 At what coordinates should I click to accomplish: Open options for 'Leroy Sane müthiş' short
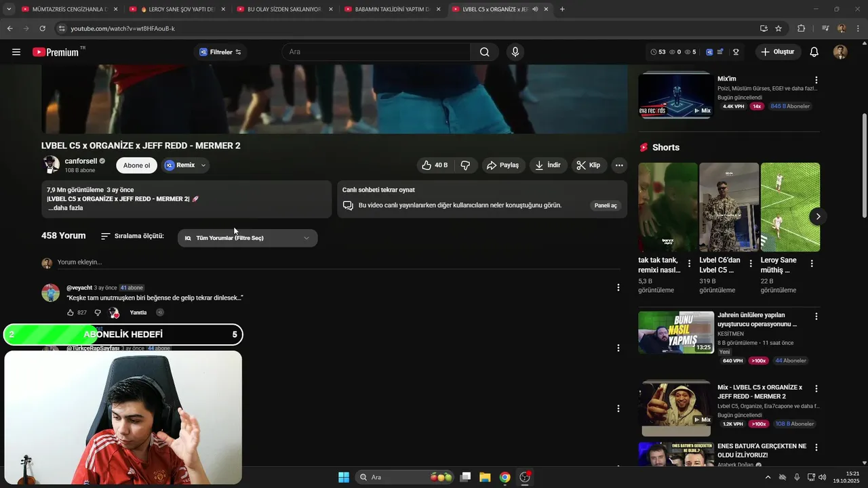point(812,264)
